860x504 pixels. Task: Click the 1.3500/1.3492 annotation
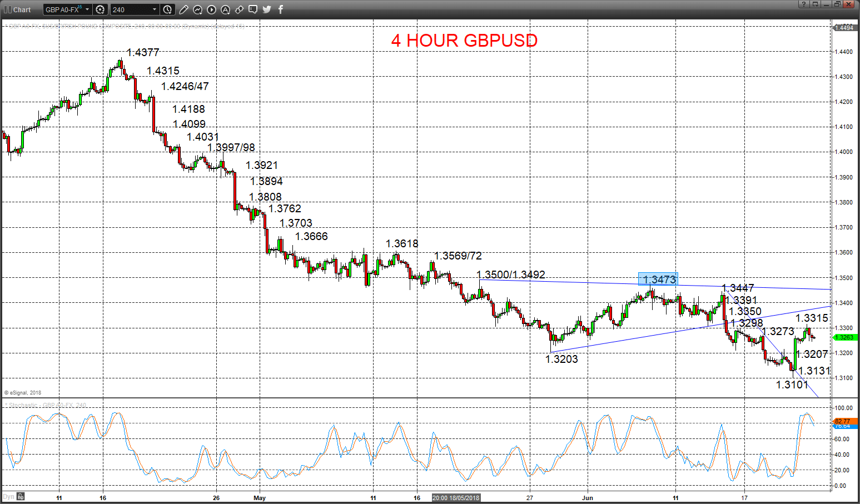(511, 275)
